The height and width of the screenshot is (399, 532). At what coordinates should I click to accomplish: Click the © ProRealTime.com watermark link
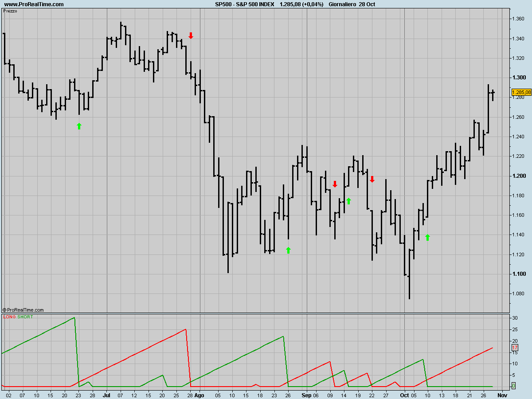[23, 310]
